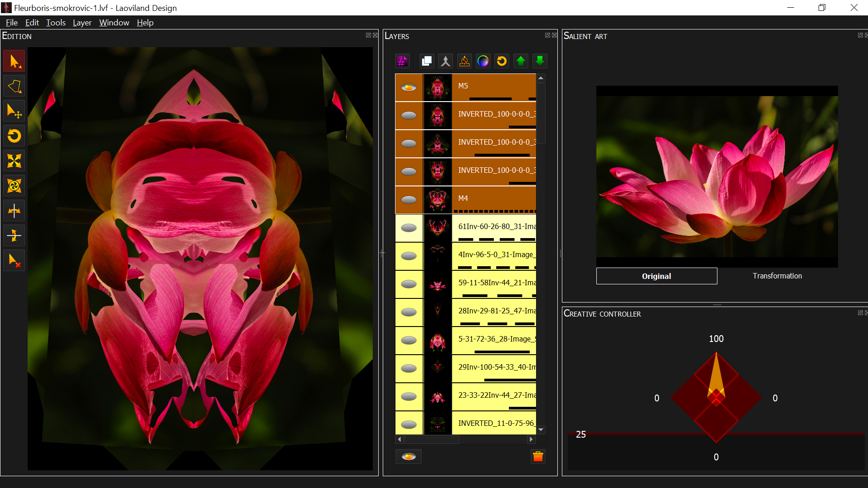Select layer named 29Inv-100-54-33_40
868x488 pixels.
[494, 368]
